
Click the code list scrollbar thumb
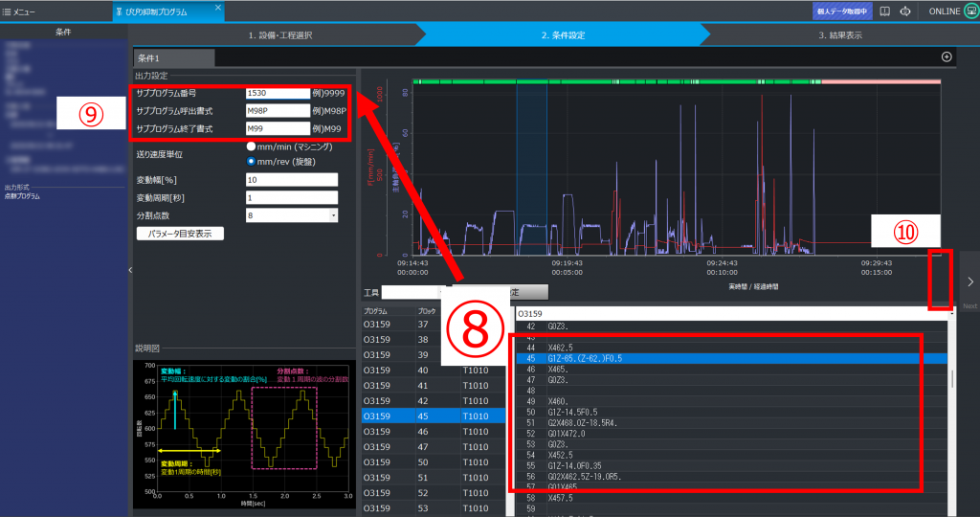click(952, 378)
